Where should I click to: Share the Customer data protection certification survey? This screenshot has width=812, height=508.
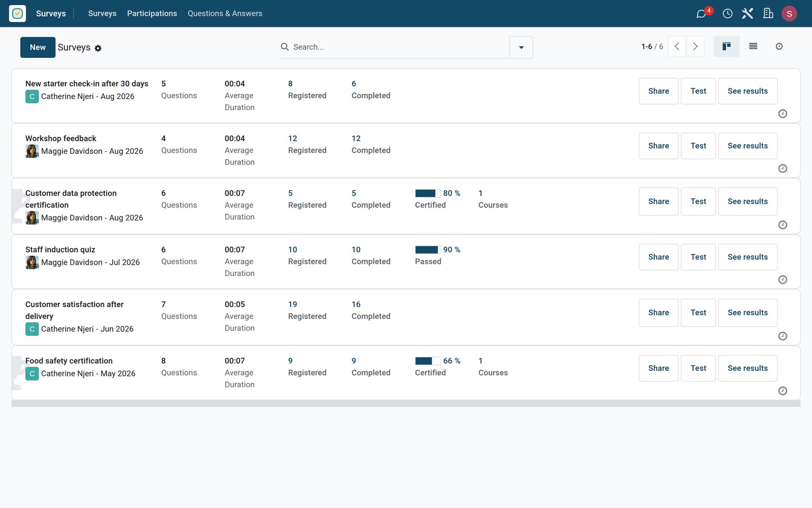click(658, 202)
